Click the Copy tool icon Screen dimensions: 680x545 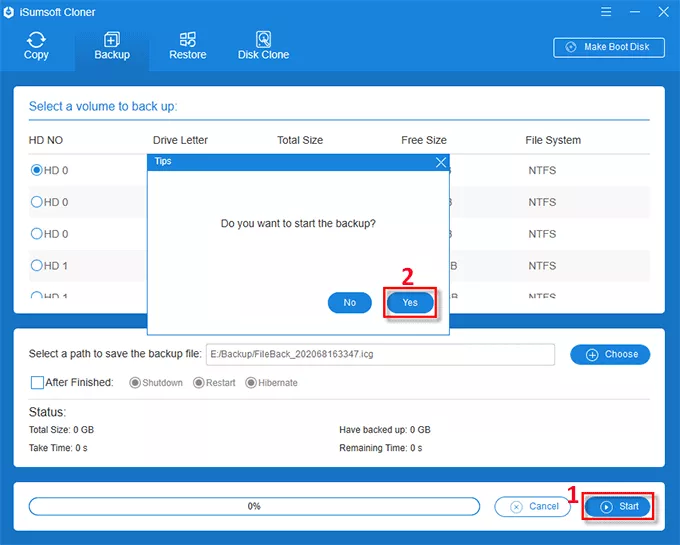[x=36, y=40]
